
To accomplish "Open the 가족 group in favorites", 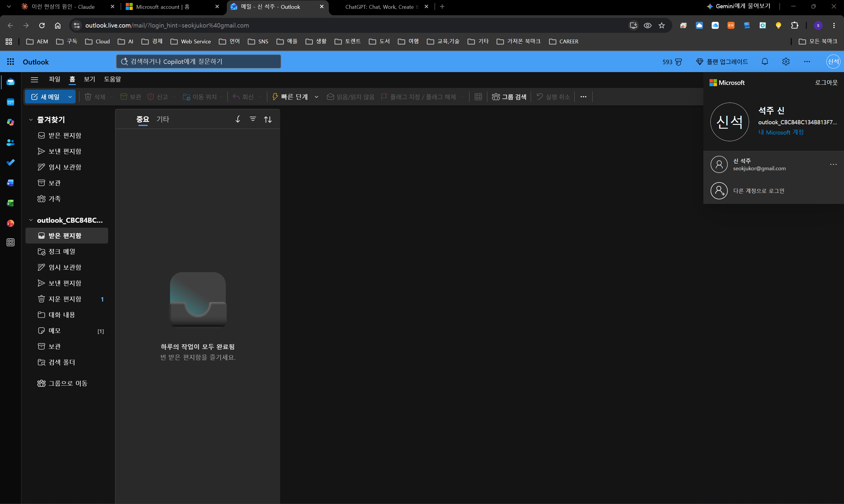I will pos(67,199).
